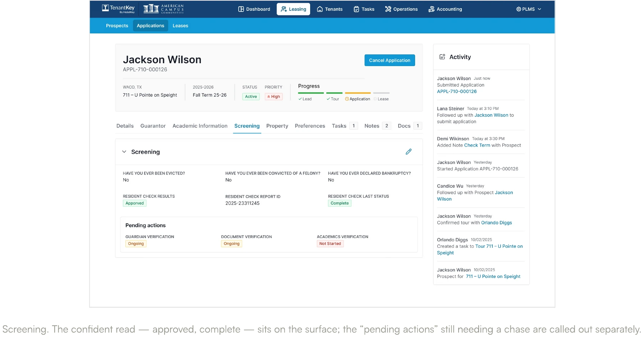The height and width of the screenshot is (339, 644).
Task: Switch to the Guarantor tab
Action: click(153, 126)
